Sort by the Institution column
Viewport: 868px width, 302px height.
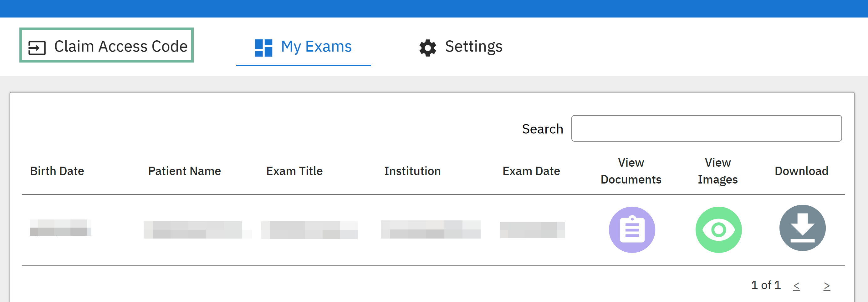pyautogui.click(x=412, y=171)
